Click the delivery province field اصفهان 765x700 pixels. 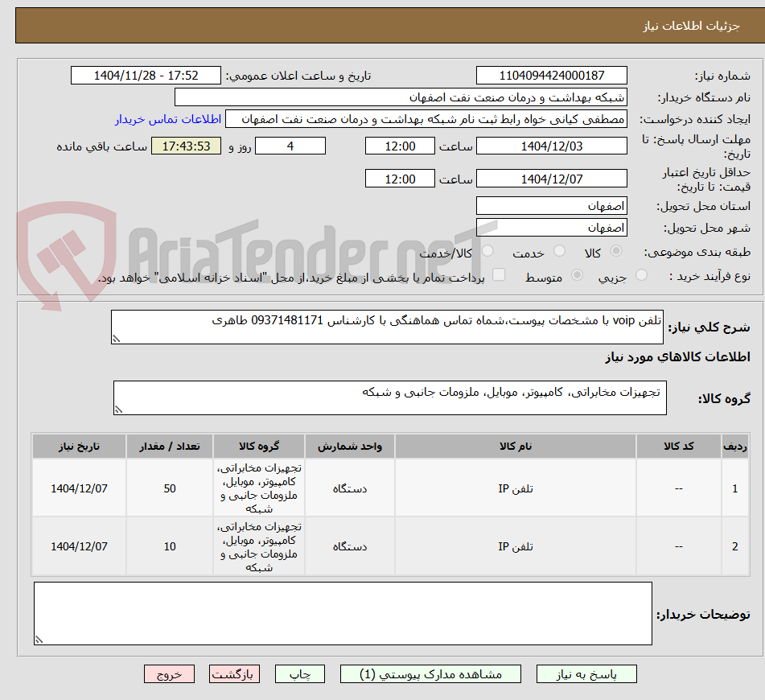[x=552, y=206]
